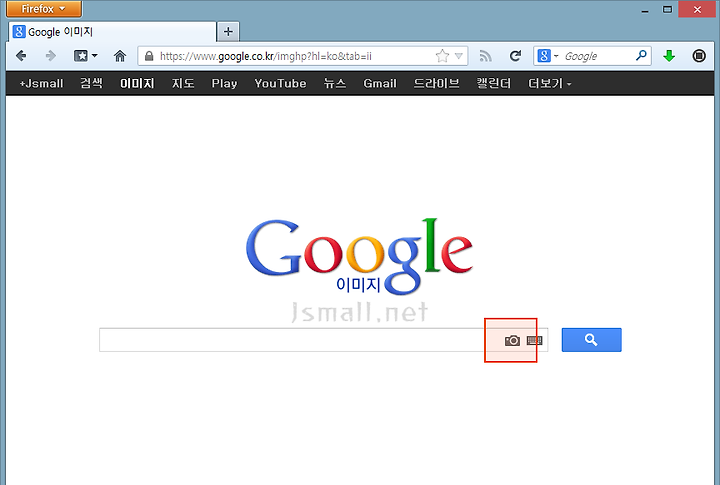Expand the 더보기 menu
The image size is (720, 485).
click(x=550, y=83)
